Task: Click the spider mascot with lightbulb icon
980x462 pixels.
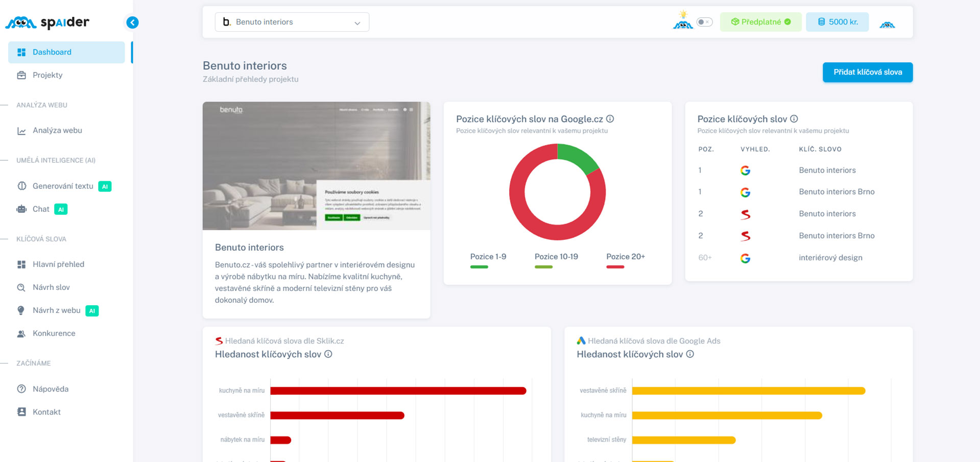Action: pyautogui.click(x=683, y=20)
